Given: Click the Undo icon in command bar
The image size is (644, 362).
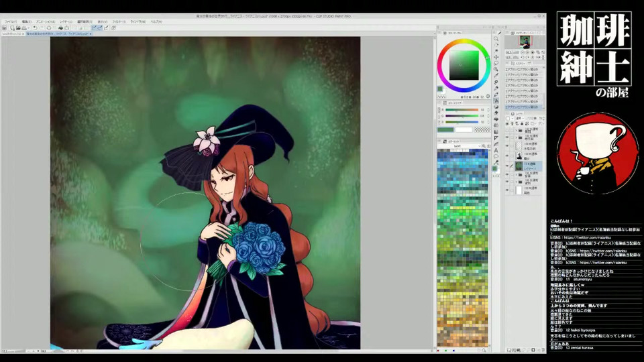Looking at the screenshot, I should [x=36, y=28].
